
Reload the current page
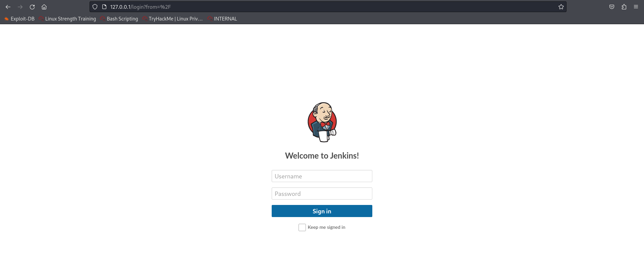point(32,7)
